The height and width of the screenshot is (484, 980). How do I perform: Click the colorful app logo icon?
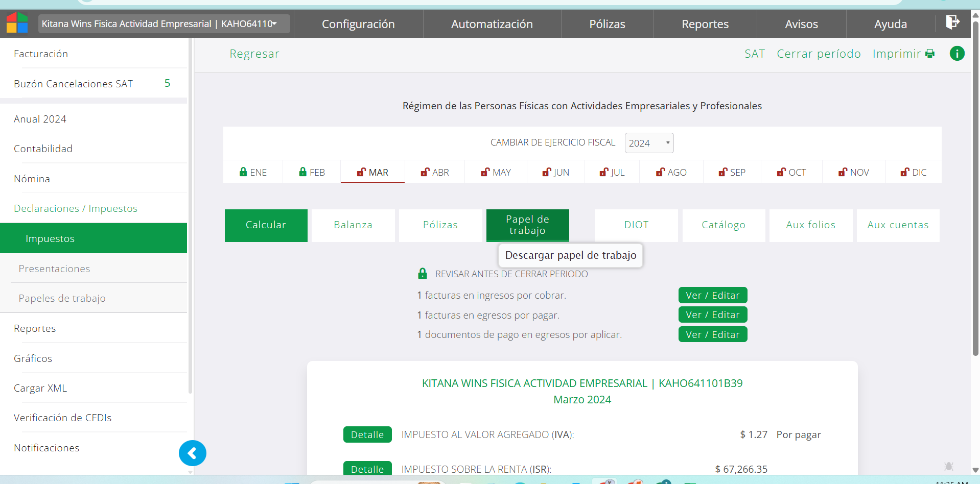coord(17,23)
